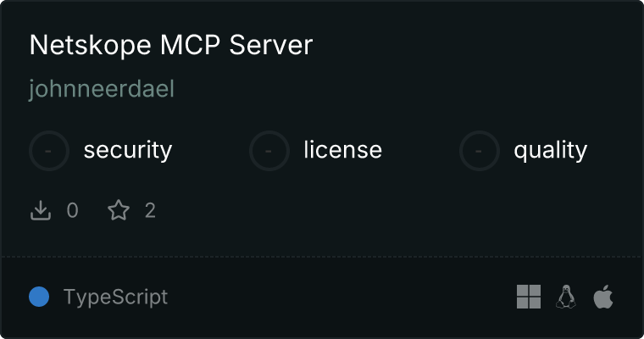Image resolution: width=644 pixels, height=339 pixels.
Task: Click the download count 0
Action: coord(72,210)
